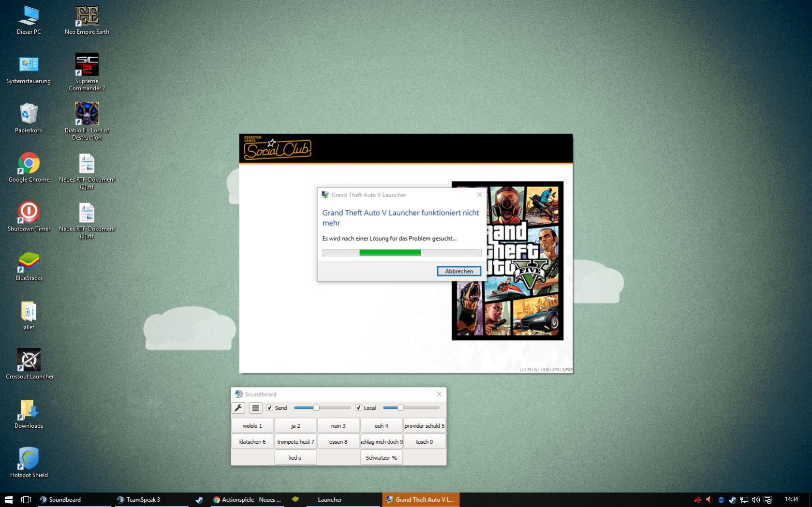Viewport: 812px width, 507px height.
Task: Open Neues RTF-Dokument (3).rtf file
Action: 87,220
